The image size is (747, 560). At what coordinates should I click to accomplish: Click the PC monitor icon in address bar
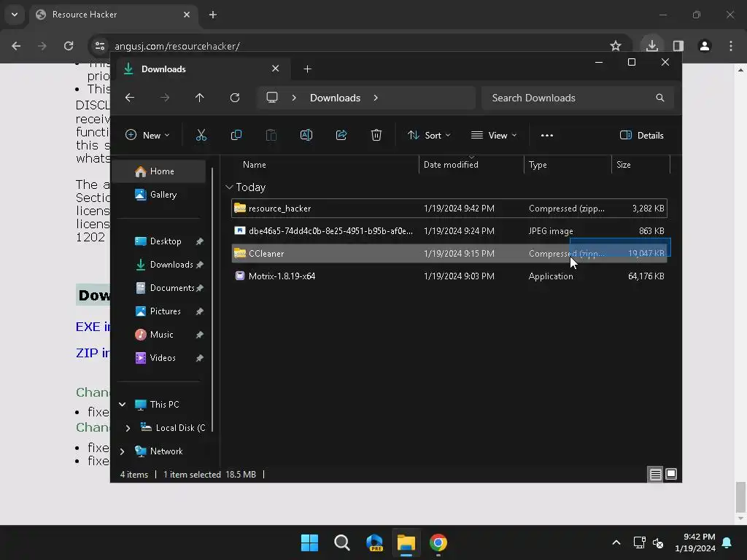(272, 98)
